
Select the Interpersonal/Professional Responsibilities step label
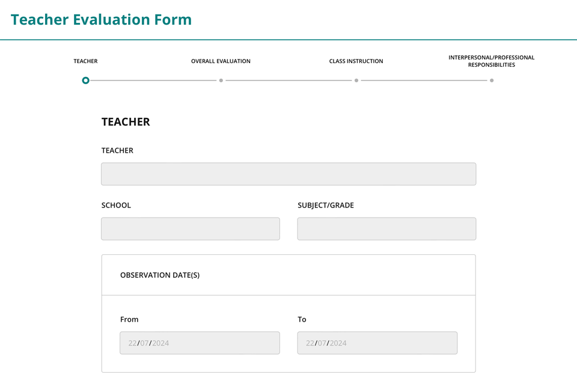coord(491,61)
